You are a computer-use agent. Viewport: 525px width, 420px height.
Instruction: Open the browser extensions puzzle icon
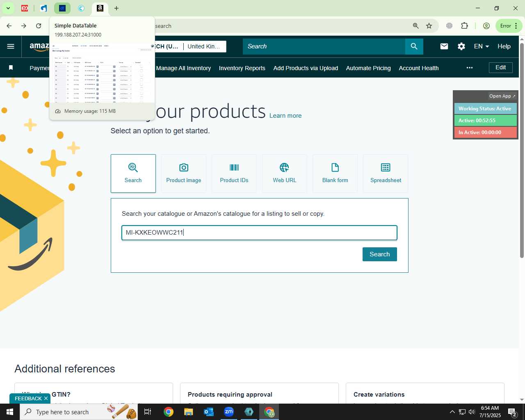[x=464, y=26]
